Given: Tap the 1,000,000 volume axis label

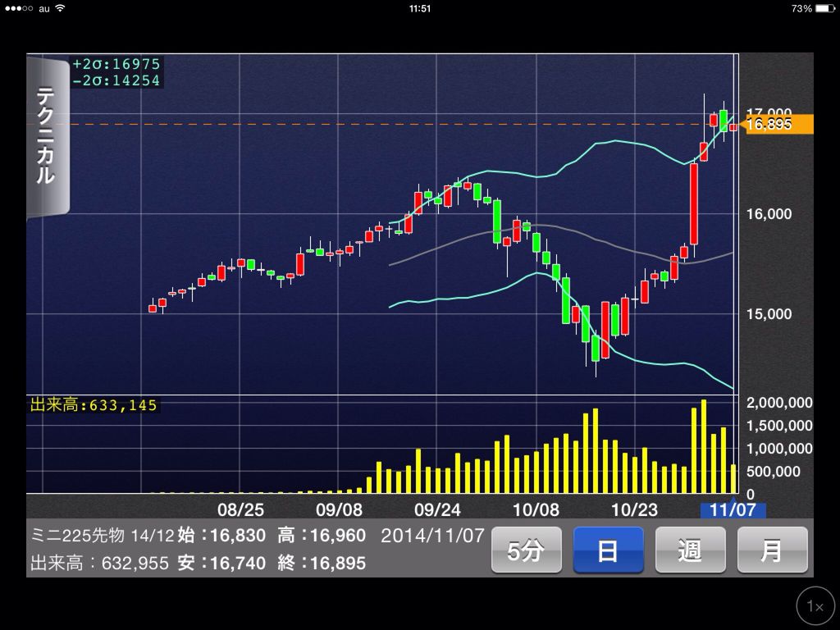Looking at the screenshot, I should 779,449.
